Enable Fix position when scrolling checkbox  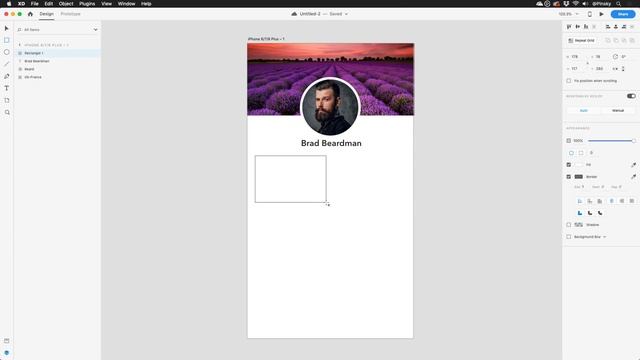click(569, 81)
